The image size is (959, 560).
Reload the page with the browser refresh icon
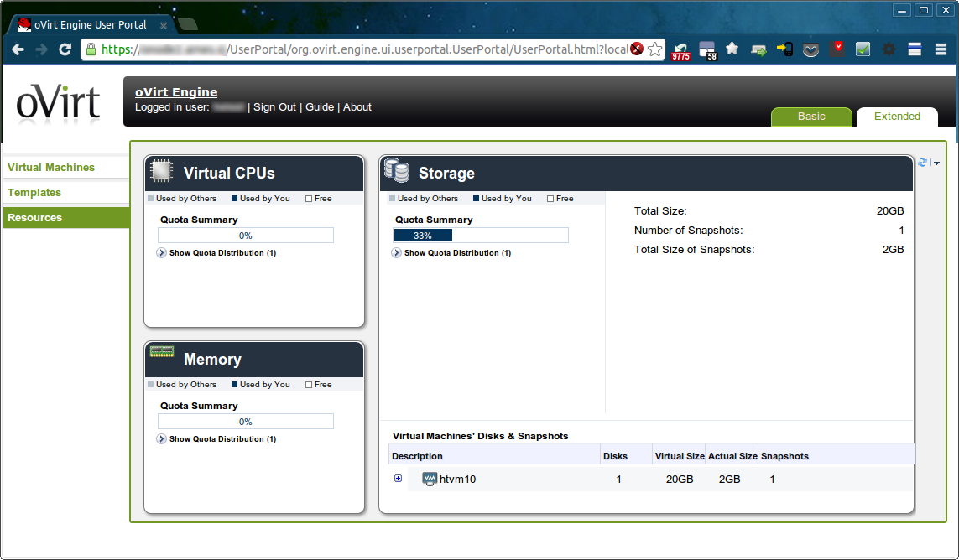[65, 49]
